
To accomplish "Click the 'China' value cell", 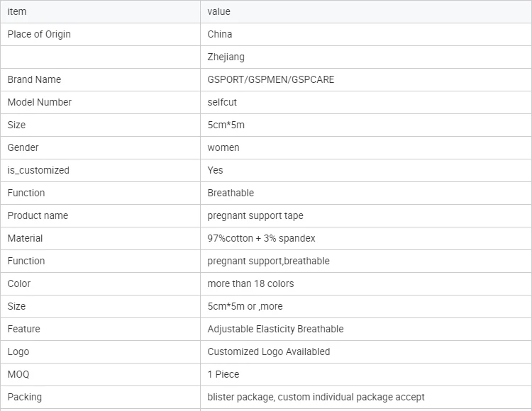I will (366, 34).
